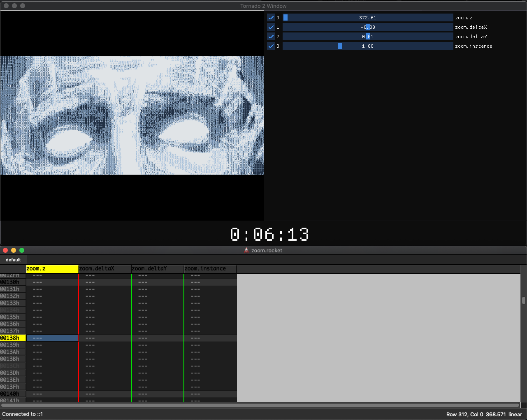The height and width of the screenshot is (420, 527).
Task: Toggle the zoom.deltaY checkbox
Action: tap(271, 37)
